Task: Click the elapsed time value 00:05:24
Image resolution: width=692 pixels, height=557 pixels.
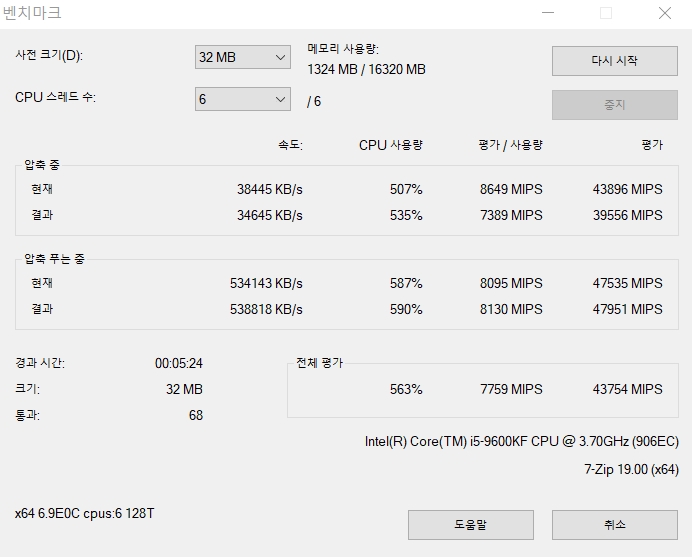Action: tap(179, 363)
